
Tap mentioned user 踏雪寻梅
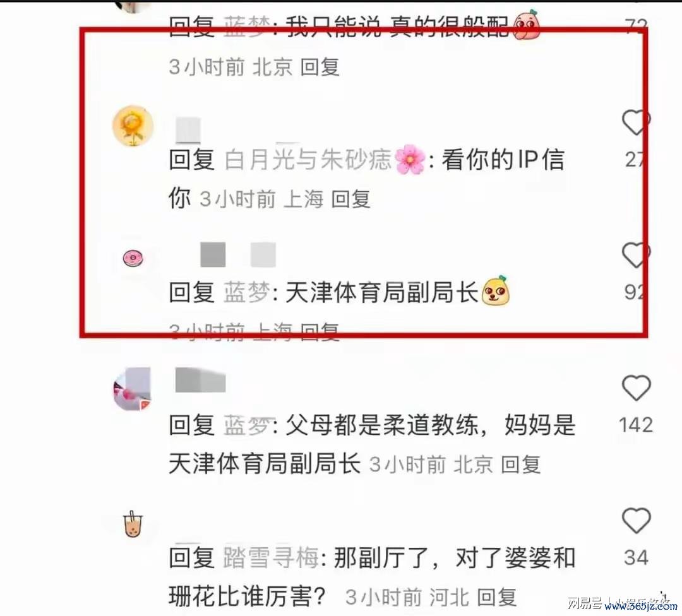[x=272, y=557]
